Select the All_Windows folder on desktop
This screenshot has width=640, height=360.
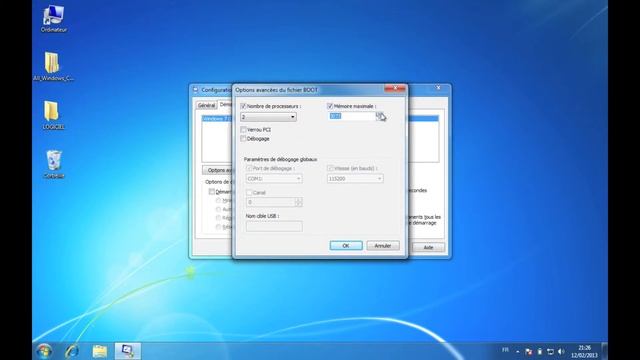[x=53, y=67]
